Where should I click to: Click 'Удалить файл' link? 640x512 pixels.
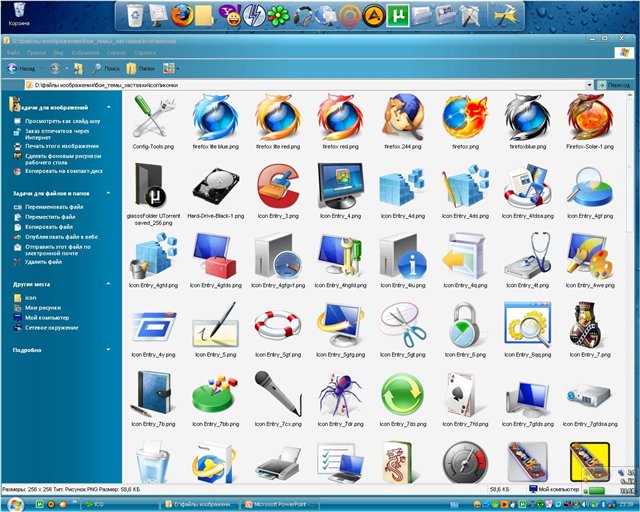[x=43, y=262]
